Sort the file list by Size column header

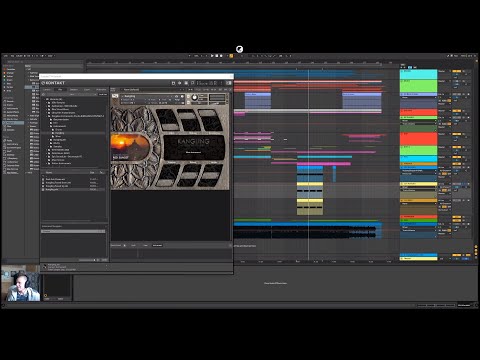click(x=92, y=172)
